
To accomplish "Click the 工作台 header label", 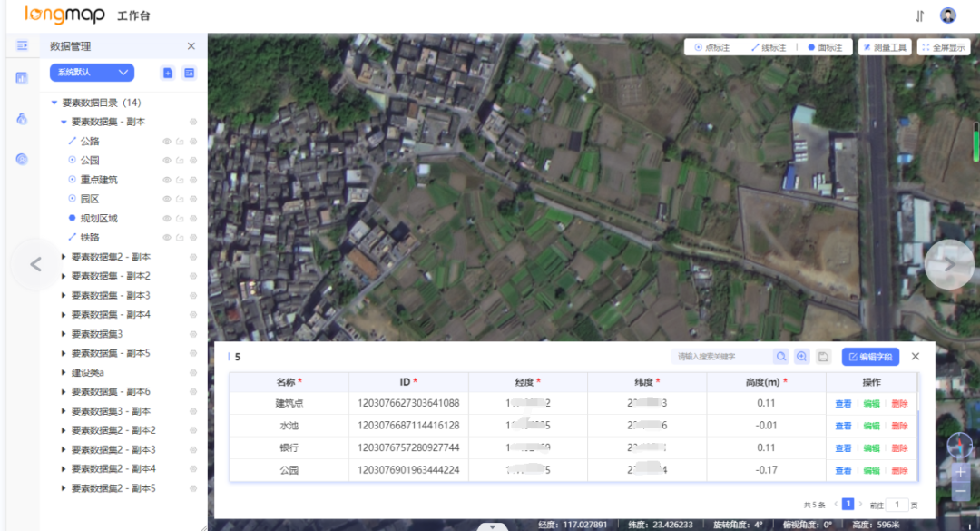I will coord(133,15).
